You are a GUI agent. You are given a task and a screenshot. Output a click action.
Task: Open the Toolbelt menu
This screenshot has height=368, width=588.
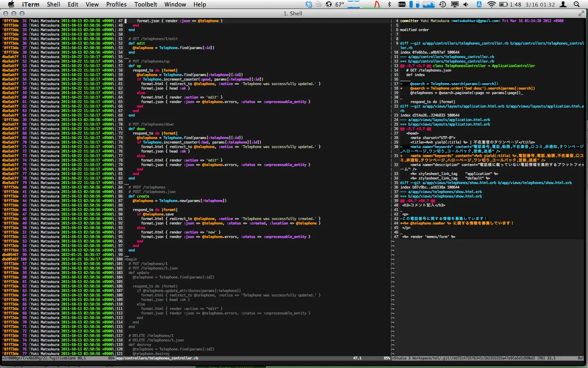(146, 4)
